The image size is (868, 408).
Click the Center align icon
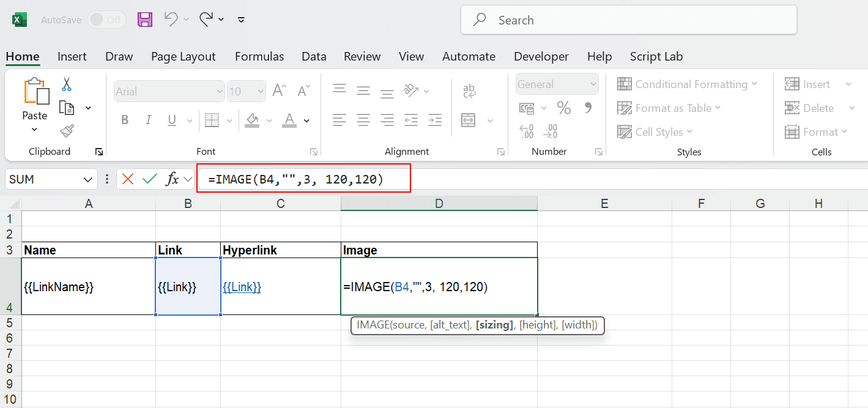363,119
